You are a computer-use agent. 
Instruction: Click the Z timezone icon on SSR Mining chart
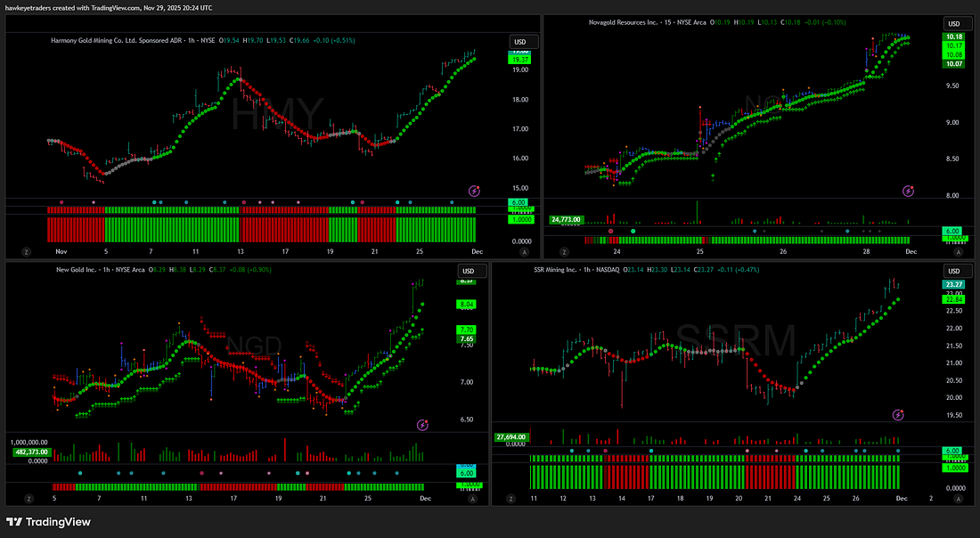click(x=511, y=499)
